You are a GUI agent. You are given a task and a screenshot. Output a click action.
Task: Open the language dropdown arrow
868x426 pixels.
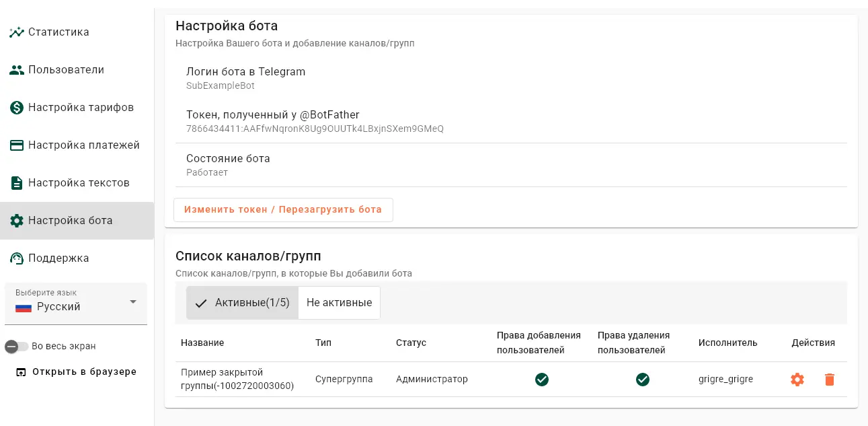point(133,301)
